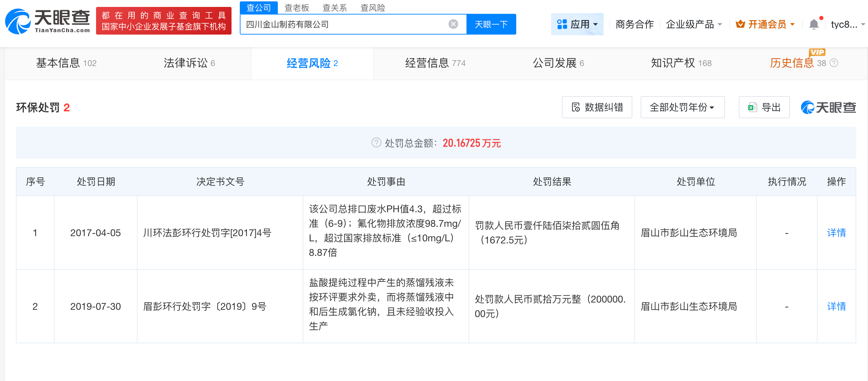Viewport: 868px width, 381px height.
Task: Click the 天眼一下 search button
Action: (491, 24)
